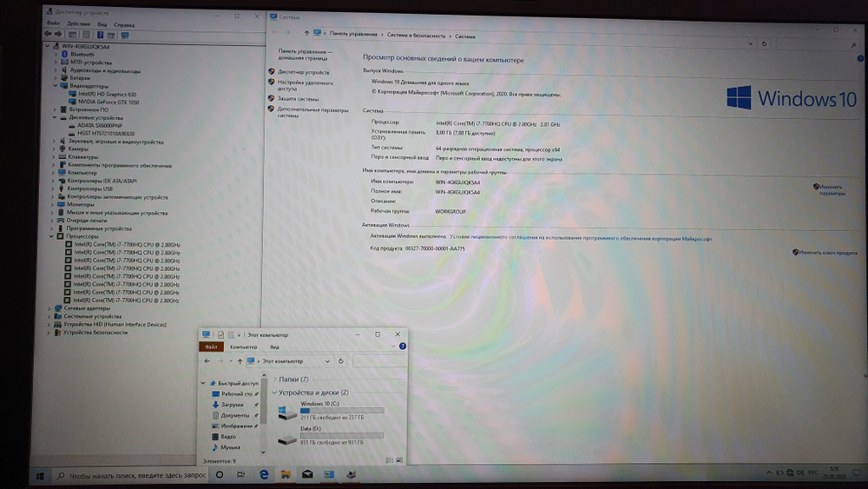Viewport: 868px width, 489px height.
Task: Open the Файл menu in Device Manager
Action: pos(53,23)
